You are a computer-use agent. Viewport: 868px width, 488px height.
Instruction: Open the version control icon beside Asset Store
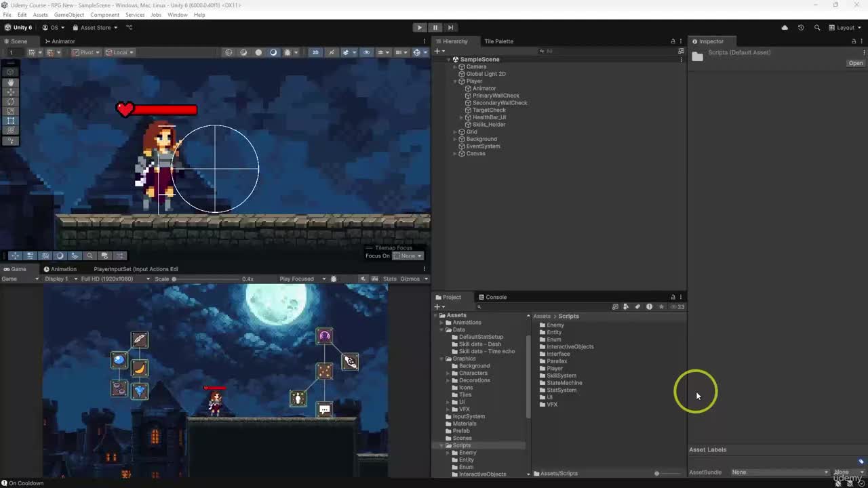[129, 28]
